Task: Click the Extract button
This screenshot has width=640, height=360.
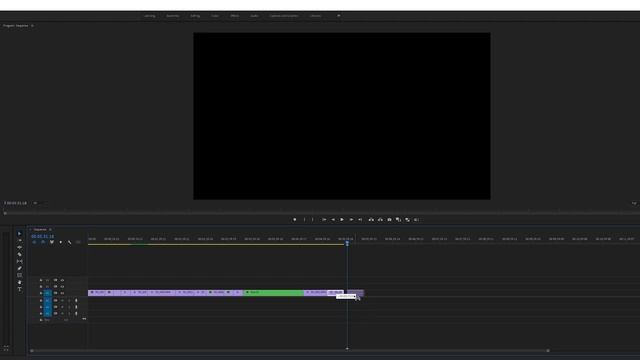Action: 380,220
